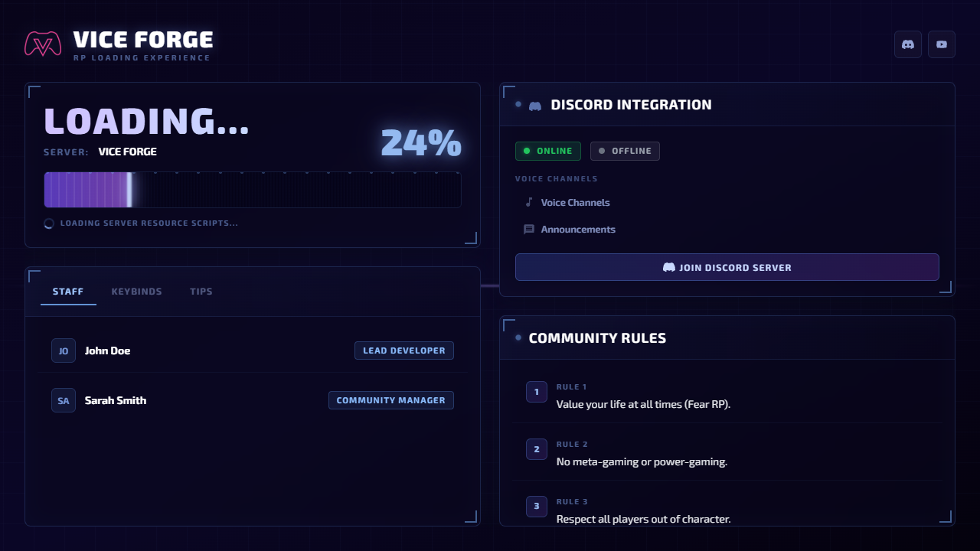
Task: Click the loading progress bar
Action: 253,190
